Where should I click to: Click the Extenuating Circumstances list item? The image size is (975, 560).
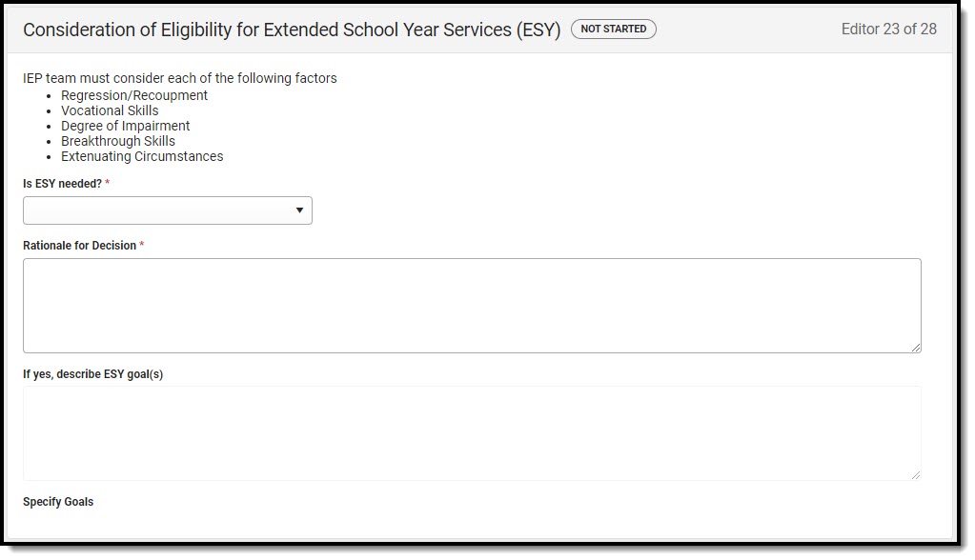[x=142, y=156]
